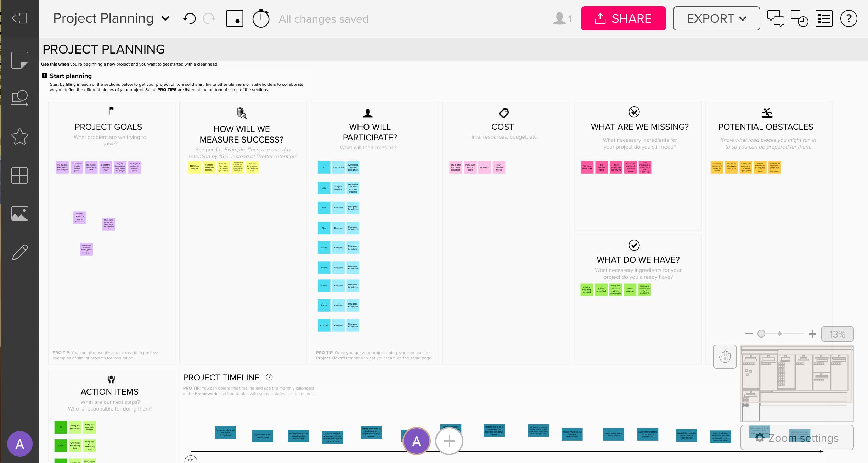Viewport: 868px width, 463px height.
Task: Open the outline panel
Action: (x=824, y=19)
